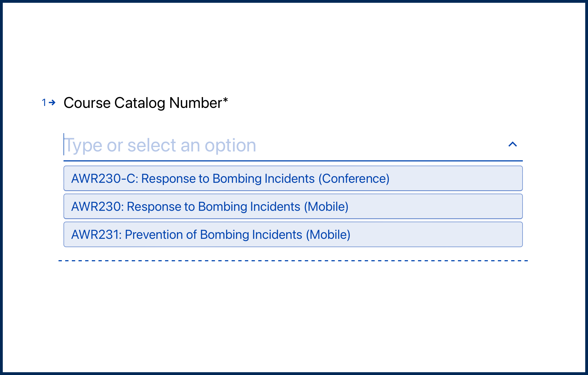Click the number 1 beside the question
The image size is (588, 375).
click(44, 103)
